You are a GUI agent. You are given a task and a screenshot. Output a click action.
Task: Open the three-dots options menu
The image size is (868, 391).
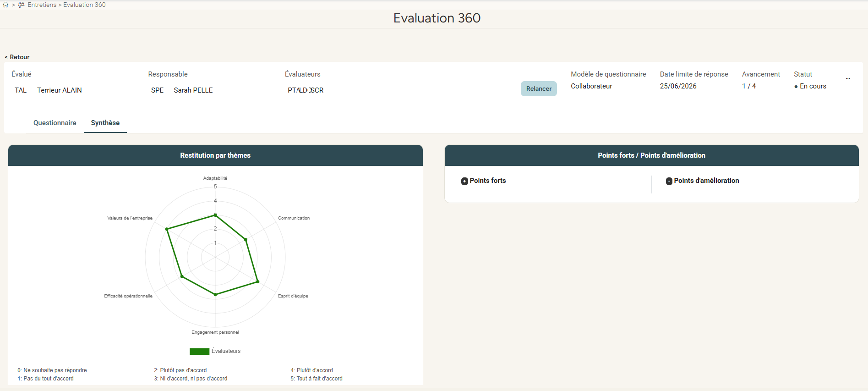click(x=848, y=78)
